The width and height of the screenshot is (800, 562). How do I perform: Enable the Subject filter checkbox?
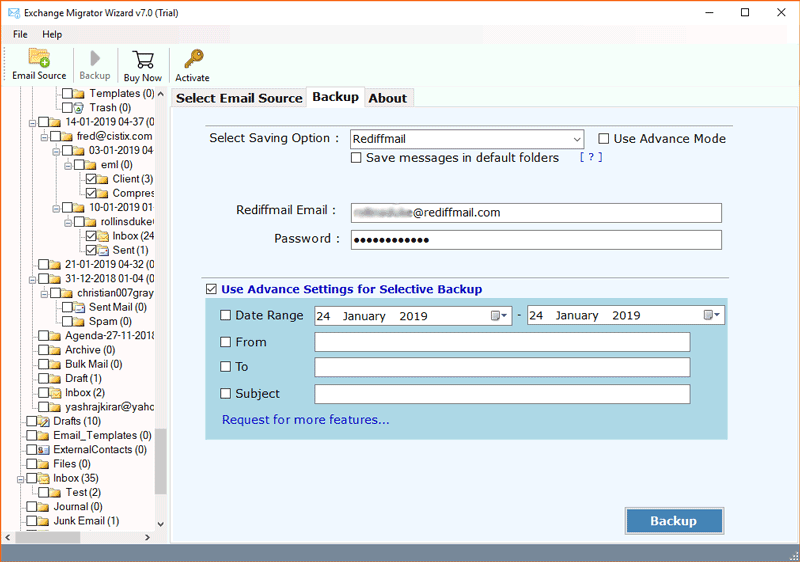226,393
